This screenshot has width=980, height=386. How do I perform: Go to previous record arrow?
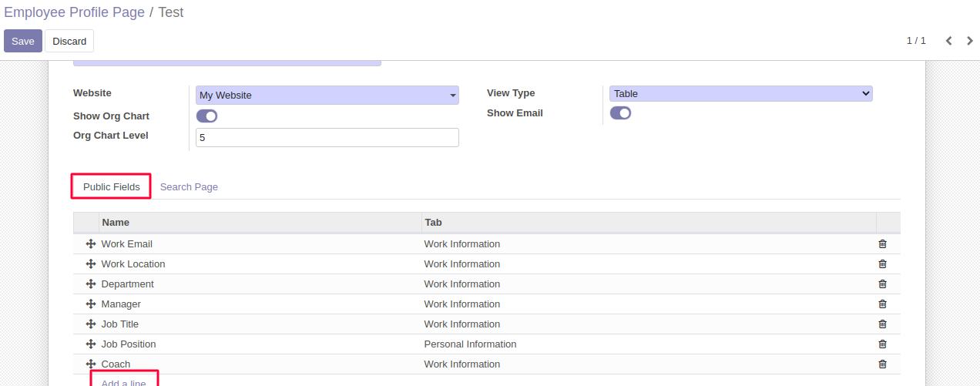(948, 41)
